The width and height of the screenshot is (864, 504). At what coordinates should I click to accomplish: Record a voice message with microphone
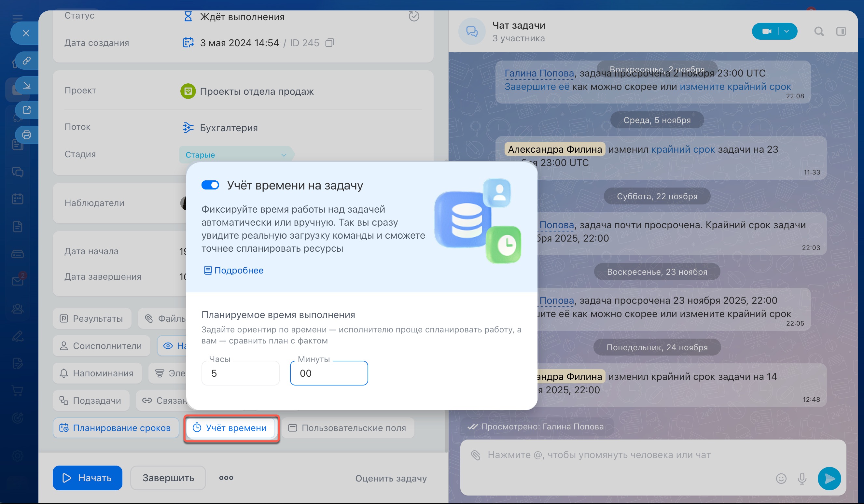tap(801, 478)
